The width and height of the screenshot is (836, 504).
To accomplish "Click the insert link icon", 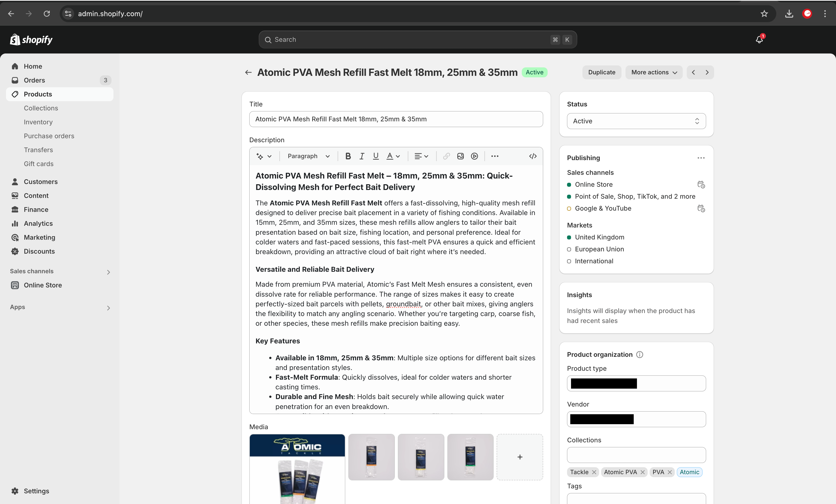I will coord(447,156).
